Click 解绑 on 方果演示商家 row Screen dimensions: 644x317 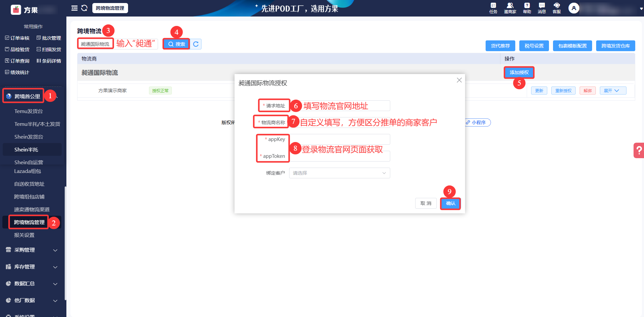tap(588, 91)
